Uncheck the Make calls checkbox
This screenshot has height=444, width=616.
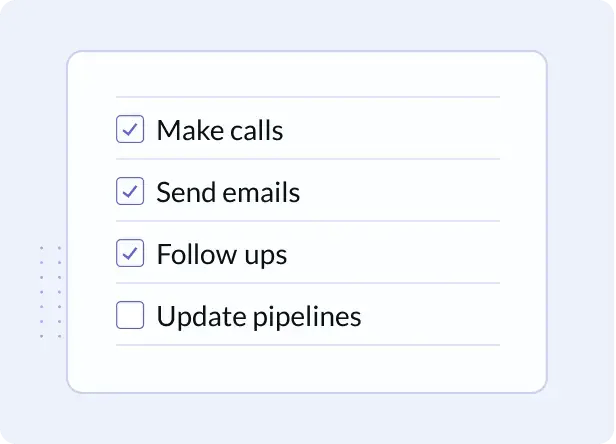[x=130, y=130]
